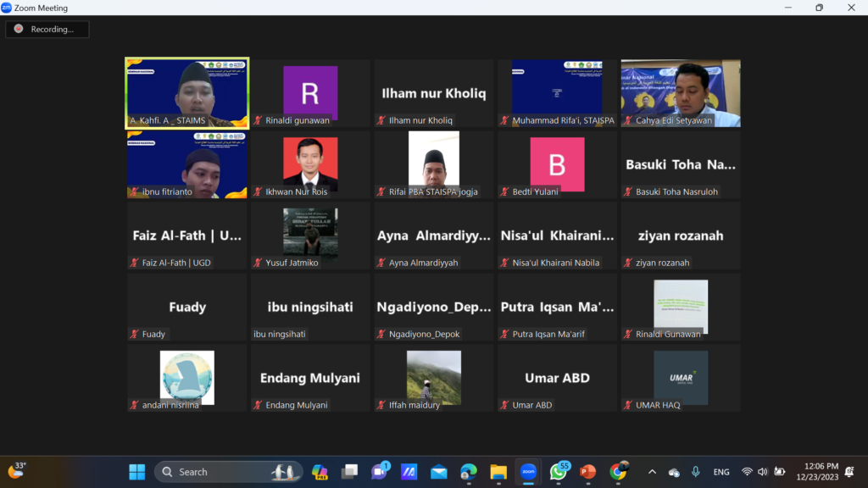The height and width of the screenshot is (488, 868).
Task: Launch Microsoft Edge from the taskbar
Action: click(x=469, y=472)
